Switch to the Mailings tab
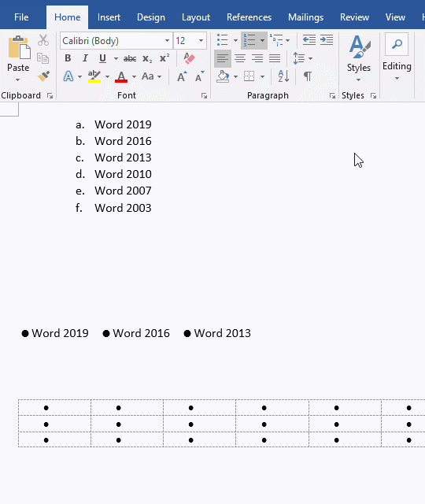This screenshot has height=504, width=425. pos(305,17)
